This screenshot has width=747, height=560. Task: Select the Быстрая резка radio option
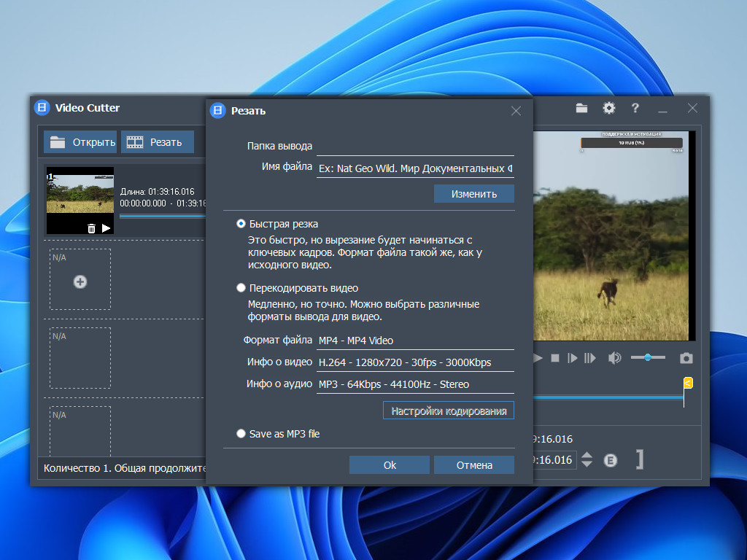click(241, 224)
